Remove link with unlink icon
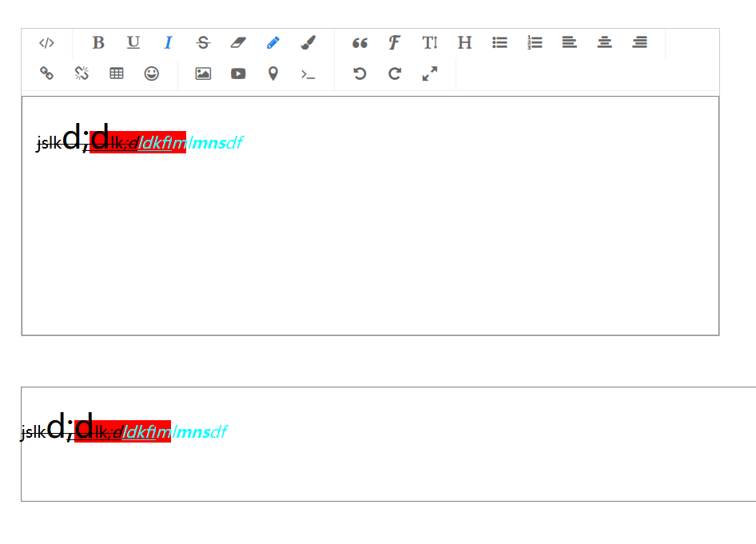The image size is (756, 544). (x=82, y=73)
